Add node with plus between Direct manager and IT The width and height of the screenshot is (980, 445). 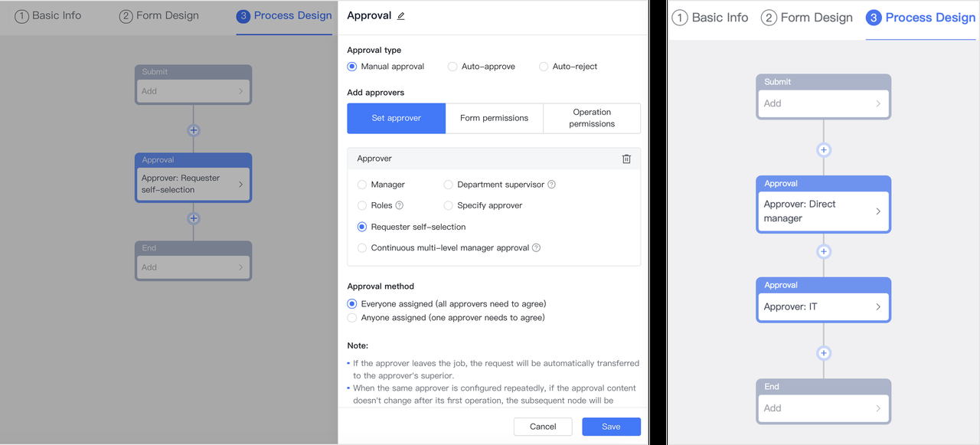click(824, 251)
